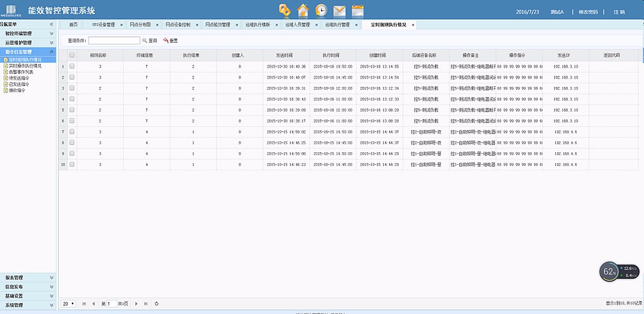Screen dimensions: 644x314
Task: Jump to last page in pager
Action: (146, 304)
